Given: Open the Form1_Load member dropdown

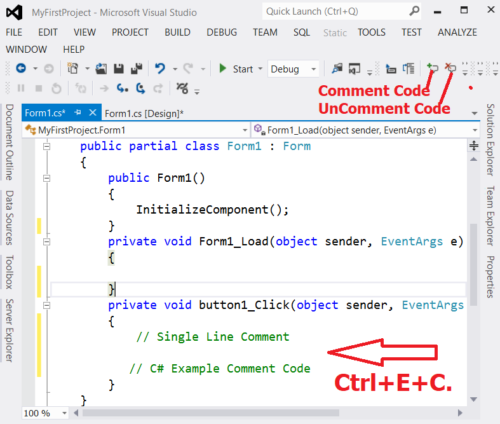Looking at the screenshot, I should (475, 130).
